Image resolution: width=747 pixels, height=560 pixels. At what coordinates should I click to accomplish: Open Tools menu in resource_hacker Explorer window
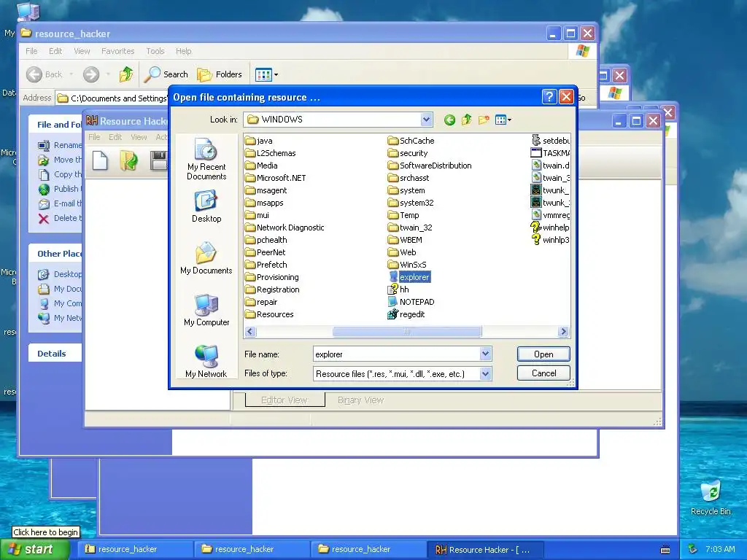[155, 51]
